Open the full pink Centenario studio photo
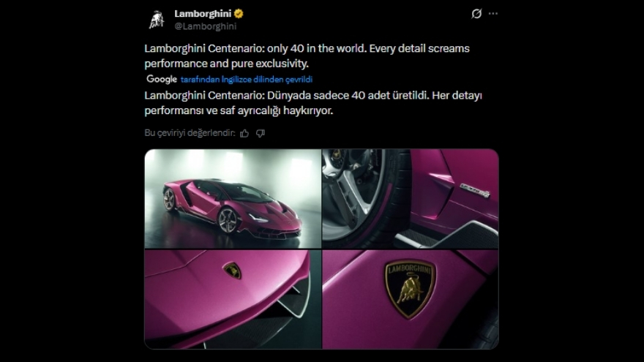Screen dimensions: 644x362 tap(233, 199)
